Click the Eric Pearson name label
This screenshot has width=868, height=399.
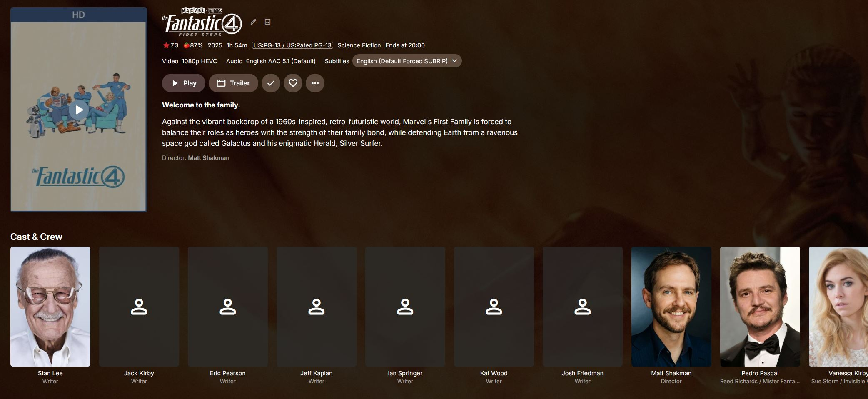coord(228,373)
